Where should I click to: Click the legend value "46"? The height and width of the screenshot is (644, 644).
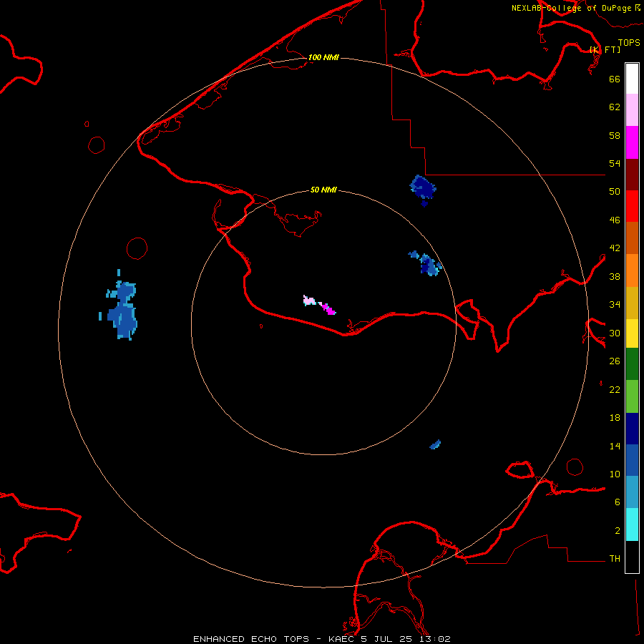tap(615, 220)
